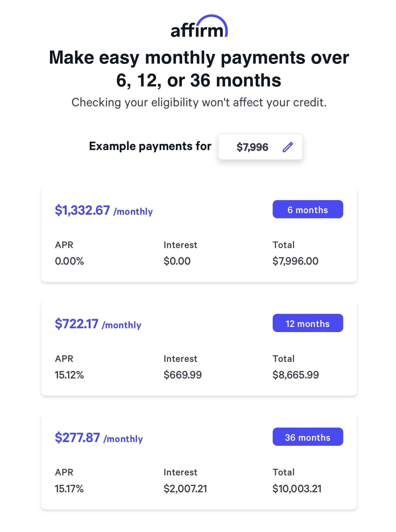This screenshot has height=532, width=396.
Task: Click the 15.17% APR value
Action: click(69, 489)
